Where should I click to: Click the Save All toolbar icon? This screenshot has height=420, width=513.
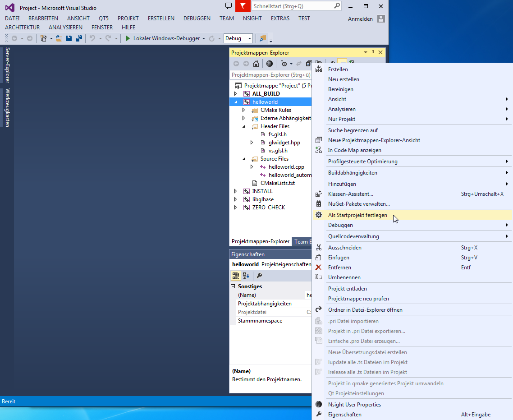point(78,38)
